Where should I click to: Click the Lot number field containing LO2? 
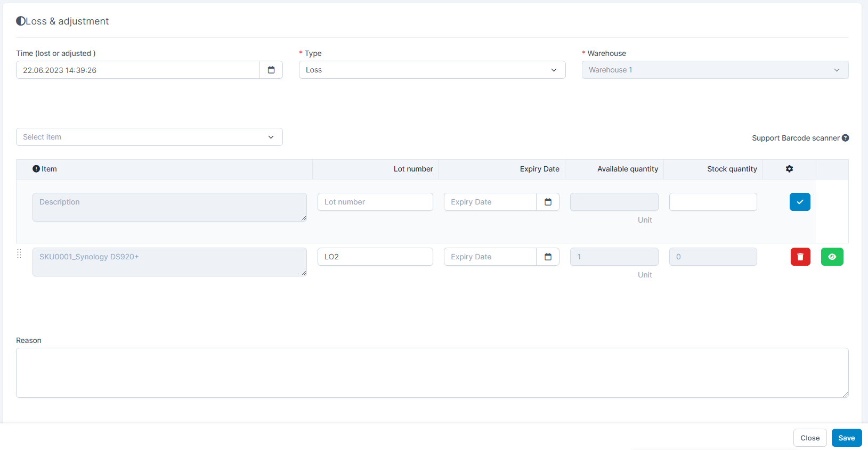[375, 257]
